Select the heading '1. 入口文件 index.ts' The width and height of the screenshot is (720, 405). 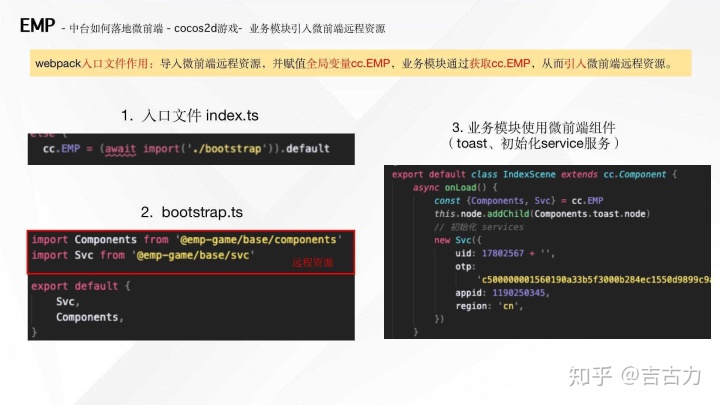coord(190,115)
